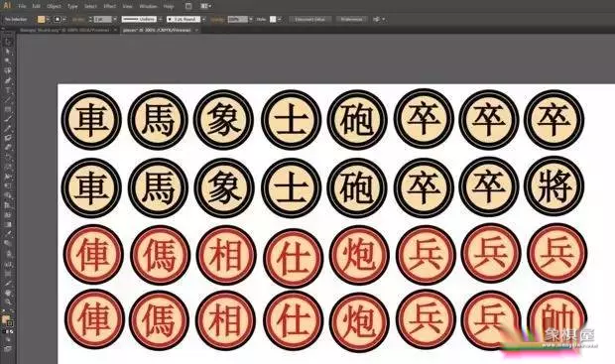Select the Paintbrush tool
Screen dimensions: 615x364
[x=8, y=118]
